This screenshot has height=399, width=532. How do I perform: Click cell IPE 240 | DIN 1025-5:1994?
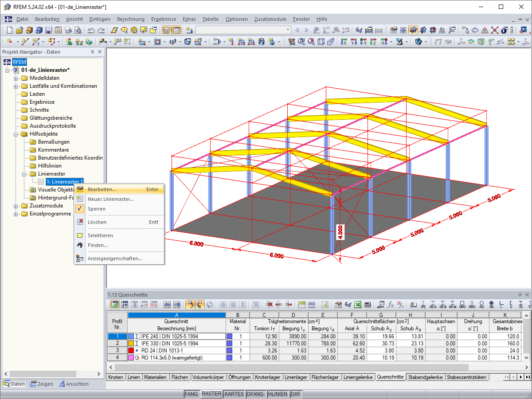176,336
